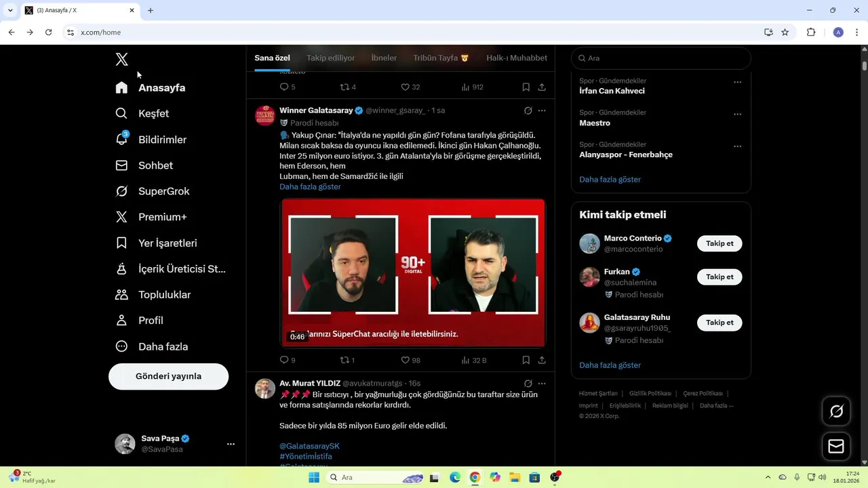This screenshot has height=488, width=868.
Task: Show more trends with Daha fazla göster
Action: [610, 180]
